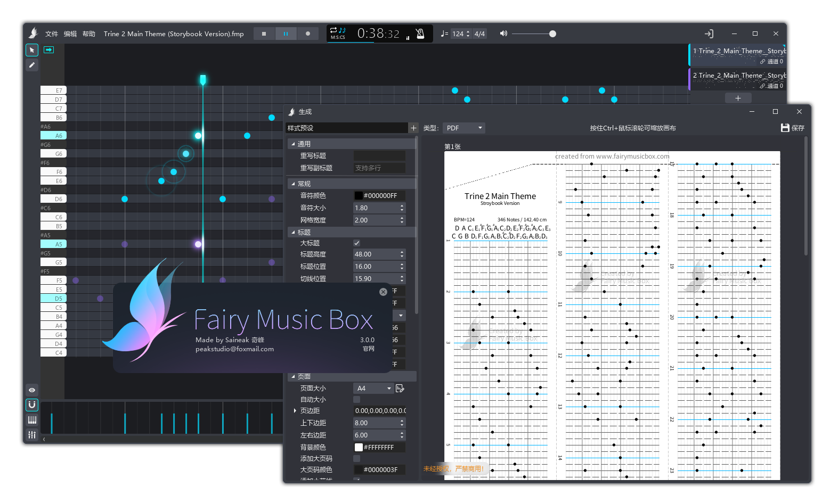Adjust 网格宽度 2.00 stepper
Screen dimensions: 822x504
(x=402, y=220)
